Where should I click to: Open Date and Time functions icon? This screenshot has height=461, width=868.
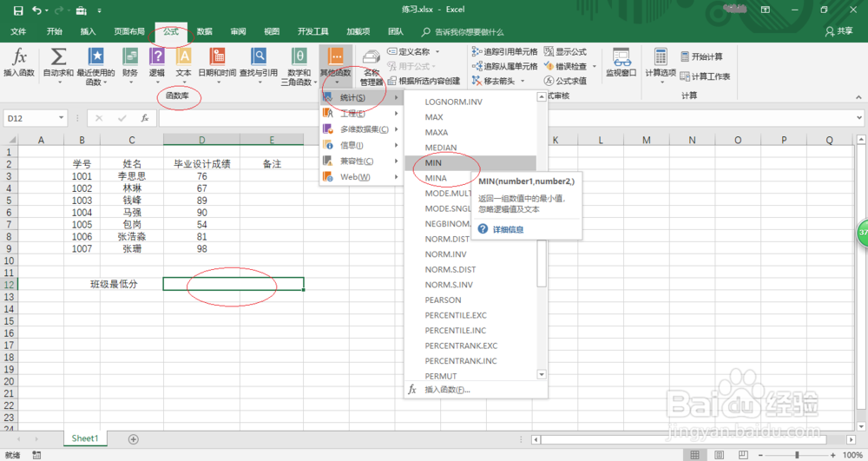pyautogui.click(x=217, y=57)
